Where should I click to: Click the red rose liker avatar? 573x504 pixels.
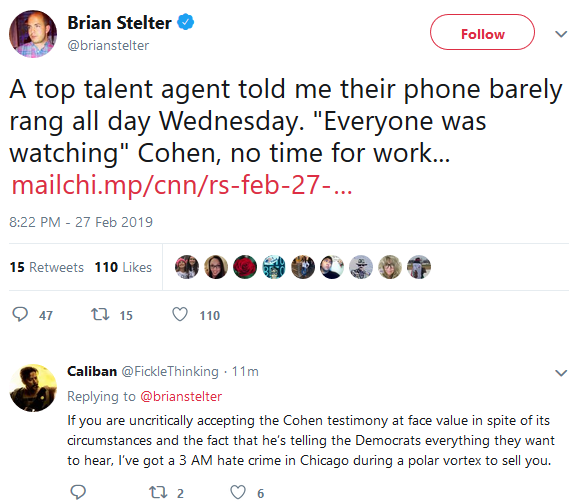[x=245, y=267]
